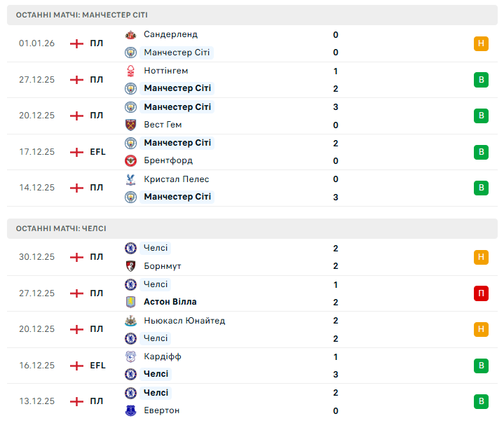The width and height of the screenshot is (504, 423).
Task: Click the Everton club crest icon
Action: (130, 410)
